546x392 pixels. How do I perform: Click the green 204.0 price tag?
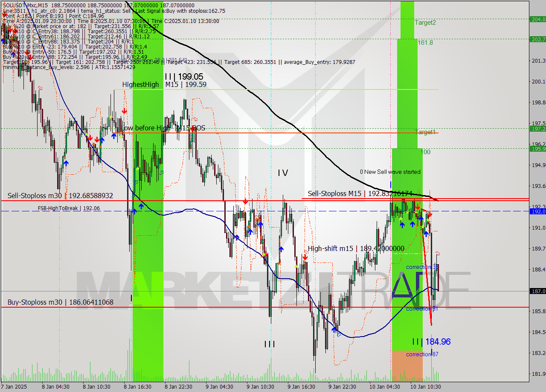pos(537,19)
